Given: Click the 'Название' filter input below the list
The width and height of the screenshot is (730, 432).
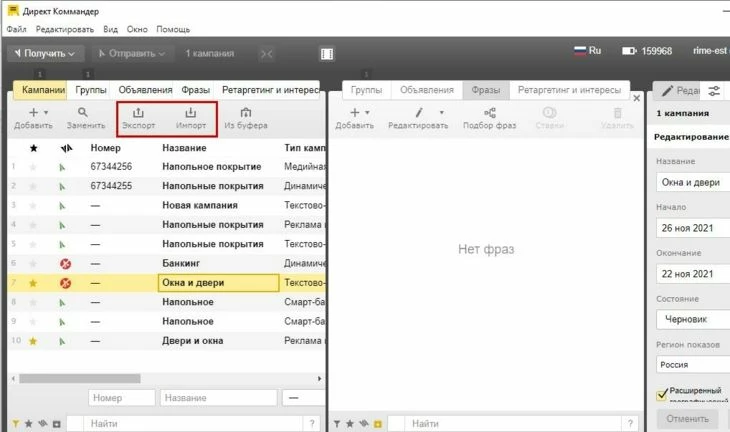Looking at the screenshot, I should point(219,398).
